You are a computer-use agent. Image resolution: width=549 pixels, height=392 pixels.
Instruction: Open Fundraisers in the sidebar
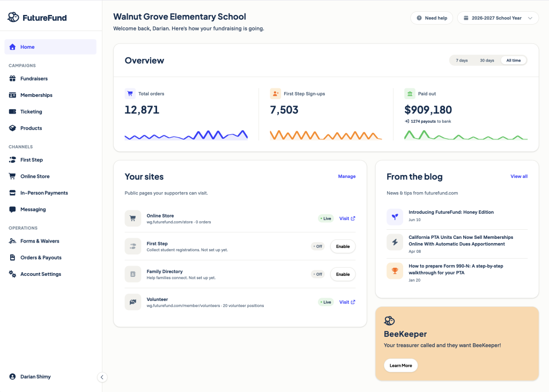(x=50, y=78)
